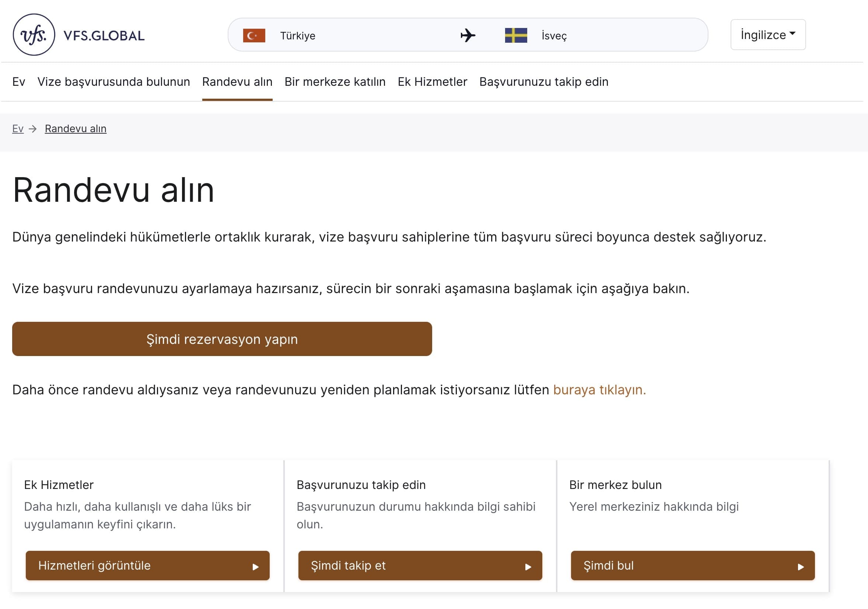Click the arrow icon on Şimdi bul
Image resolution: width=868 pixels, height=609 pixels.
click(800, 566)
